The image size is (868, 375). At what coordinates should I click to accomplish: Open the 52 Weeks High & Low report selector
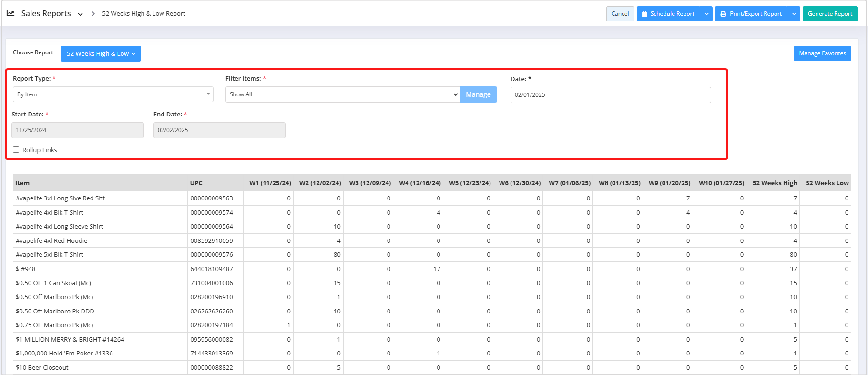pos(101,53)
